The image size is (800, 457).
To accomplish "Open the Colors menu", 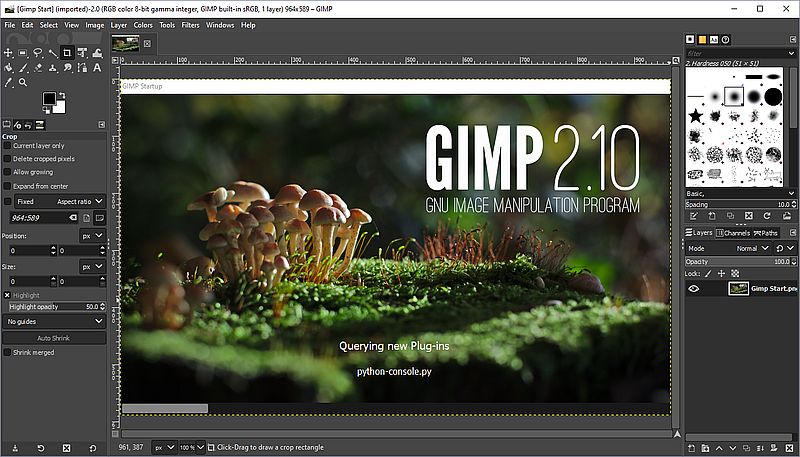I will (x=143, y=25).
